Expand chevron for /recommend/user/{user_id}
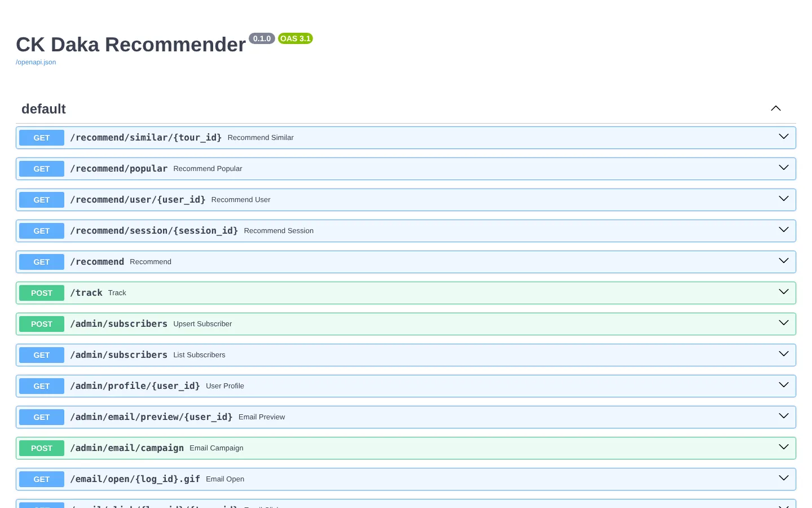Screen dimensions: 812x508 click(784, 199)
